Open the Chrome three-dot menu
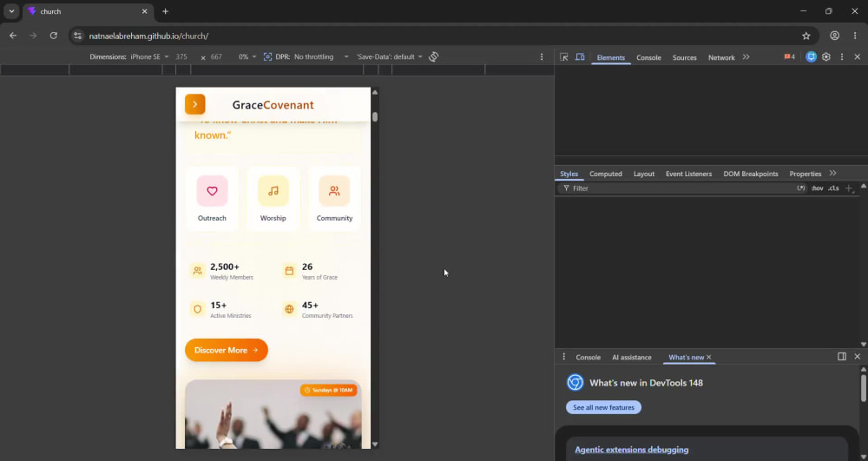Image resolution: width=868 pixels, height=461 pixels. click(x=855, y=36)
